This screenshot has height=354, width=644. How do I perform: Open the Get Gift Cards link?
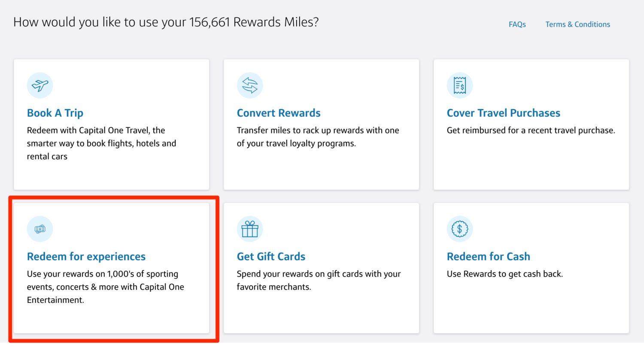click(270, 256)
